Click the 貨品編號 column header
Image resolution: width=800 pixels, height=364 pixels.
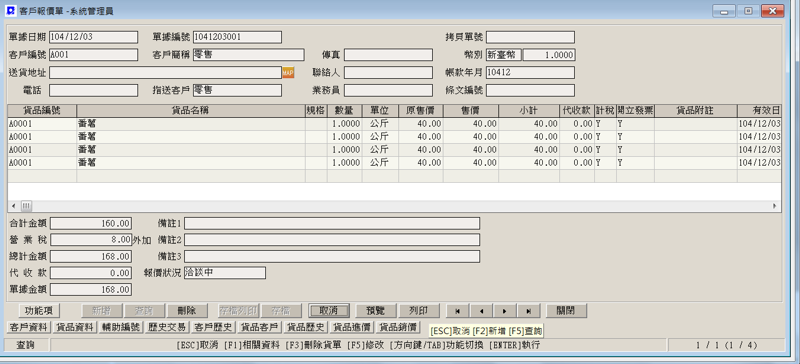tap(42, 110)
